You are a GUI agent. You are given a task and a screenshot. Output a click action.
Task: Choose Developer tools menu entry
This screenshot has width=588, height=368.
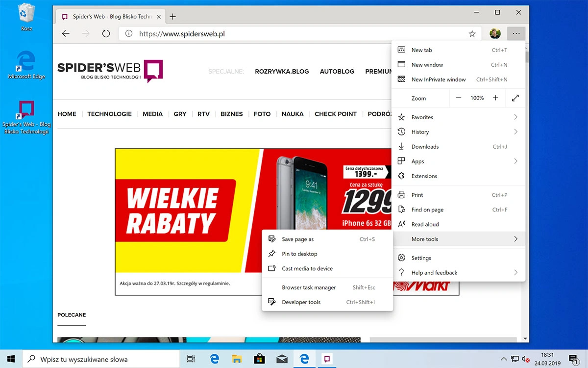coord(327,302)
